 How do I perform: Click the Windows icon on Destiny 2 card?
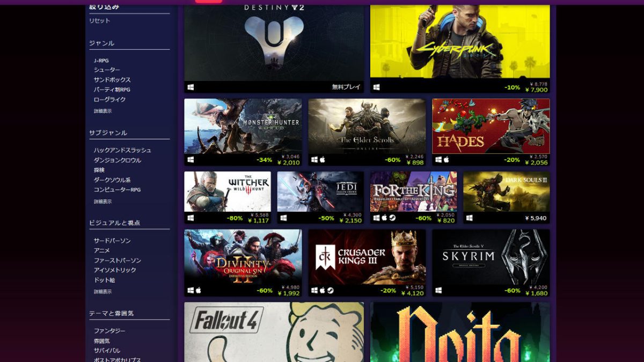[191, 87]
